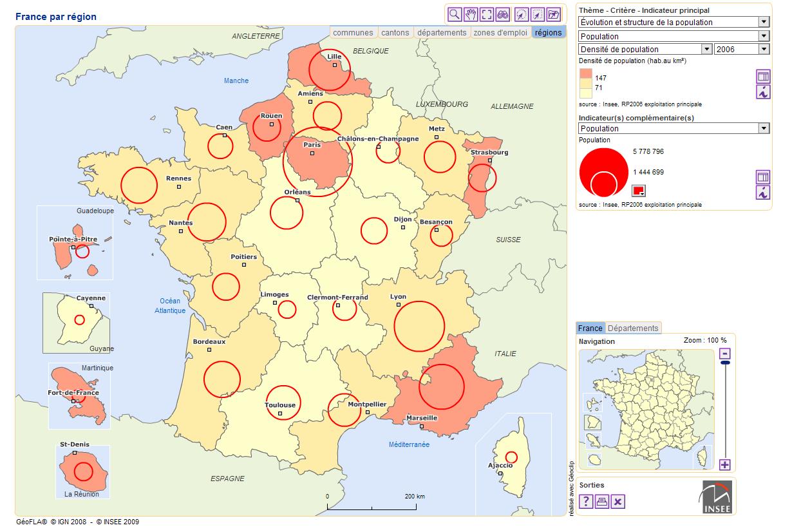Click the Zoom : 100 % text
This screenshot has height=532, width=801.
(x=705, y=341)
